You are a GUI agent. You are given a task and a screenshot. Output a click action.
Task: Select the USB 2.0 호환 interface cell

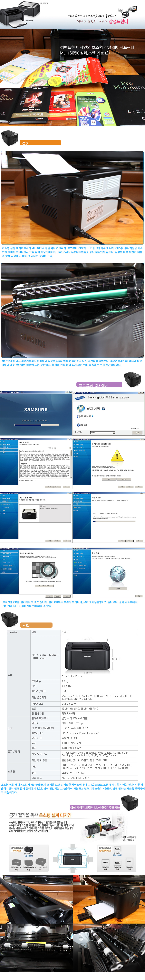[99, 704]
